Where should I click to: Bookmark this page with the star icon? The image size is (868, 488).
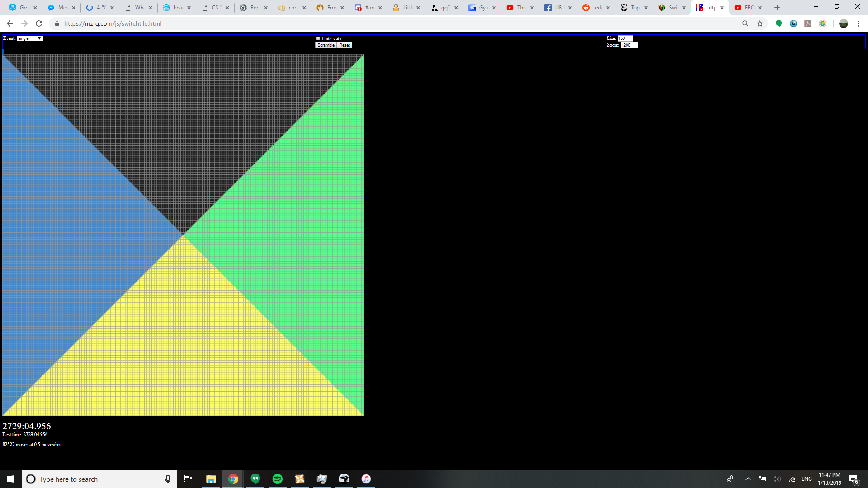coord(760,23)
